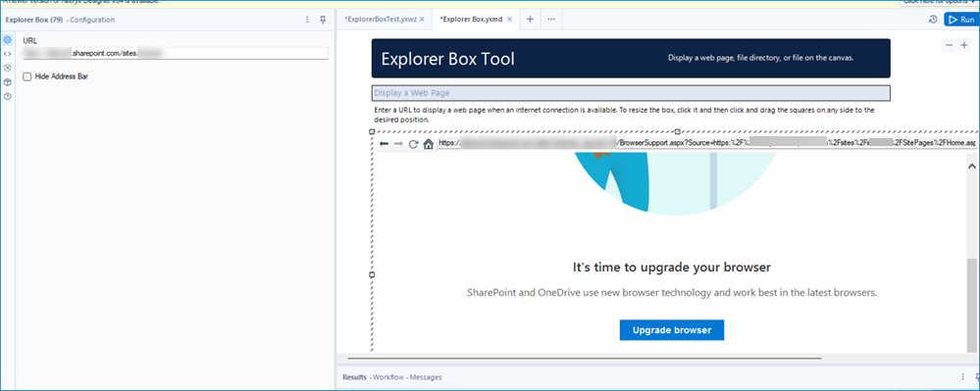Click the Upgrade browser button

[672, 330]
